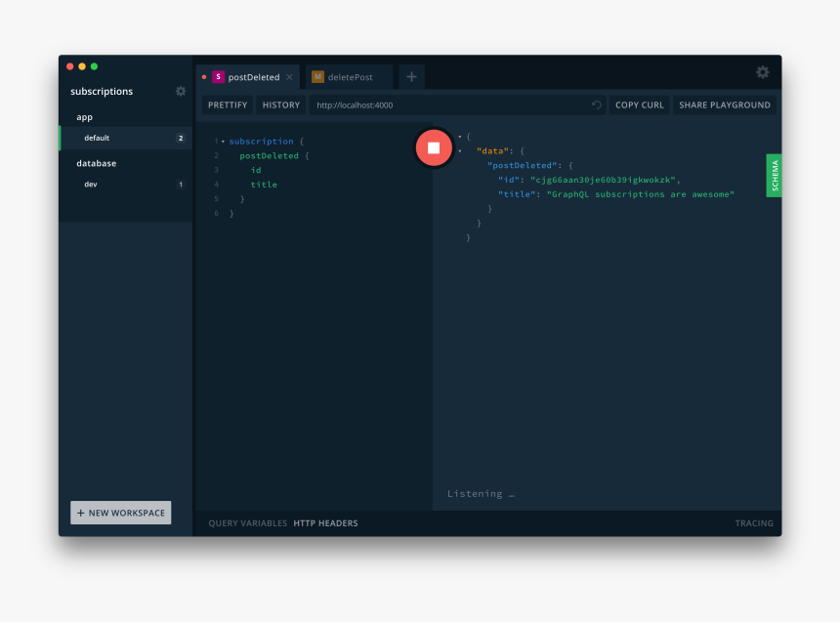
Task: Open the green SCHEMA side panel
Action: tap(774, 176)
